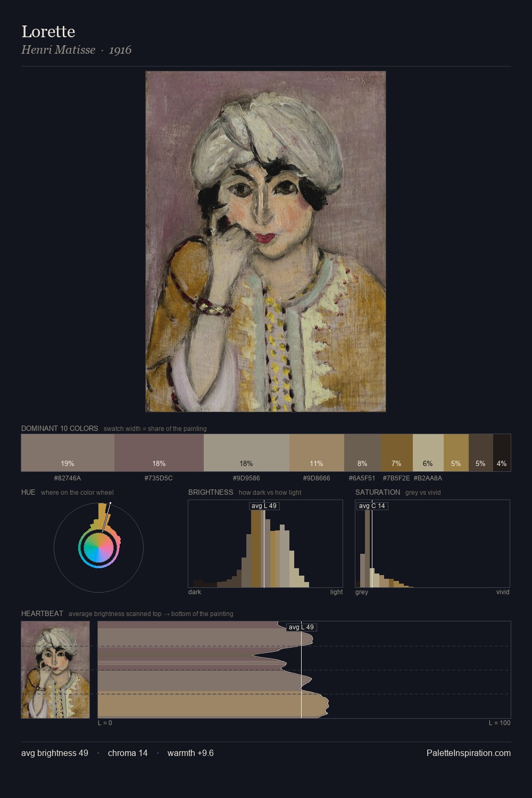This screenshot has height=798, width=532.
Task: Click the 'vivid' axis label under Saturation
Action: [503, 592]
